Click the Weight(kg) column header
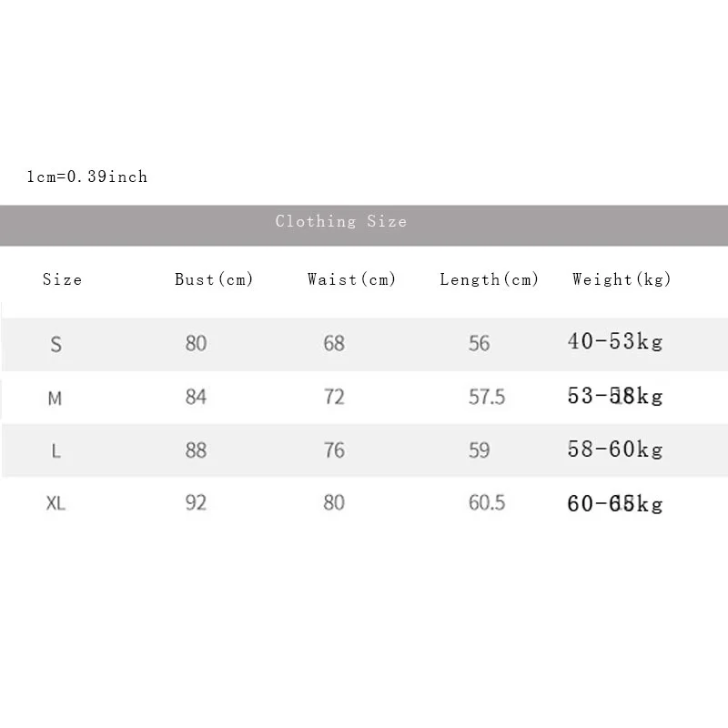The height and width of the screenshot is (728, 728). point(622,279)
